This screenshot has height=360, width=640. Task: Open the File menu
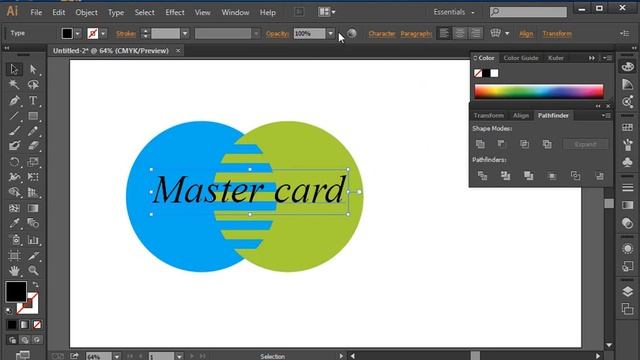36,13
